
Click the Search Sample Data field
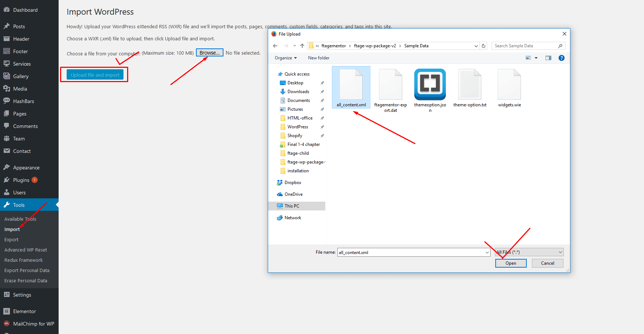pyautogui.click(x=528, y=46)
